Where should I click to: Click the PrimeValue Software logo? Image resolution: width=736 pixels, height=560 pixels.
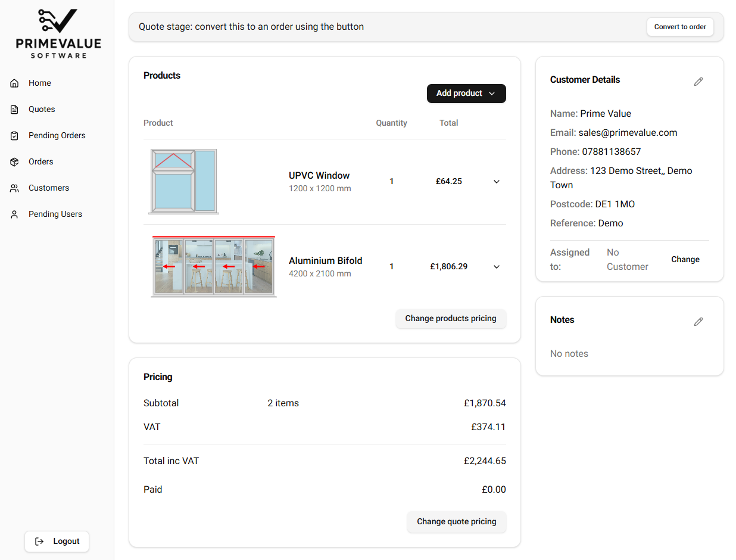pos(57,33)
